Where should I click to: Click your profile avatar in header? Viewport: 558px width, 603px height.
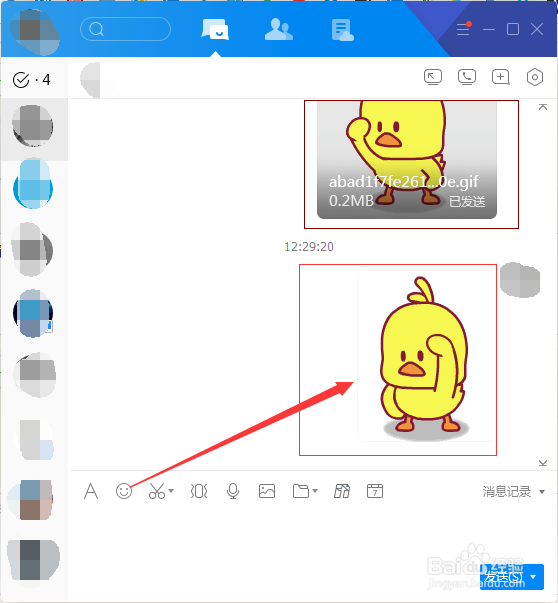click(x=35, y=32)
